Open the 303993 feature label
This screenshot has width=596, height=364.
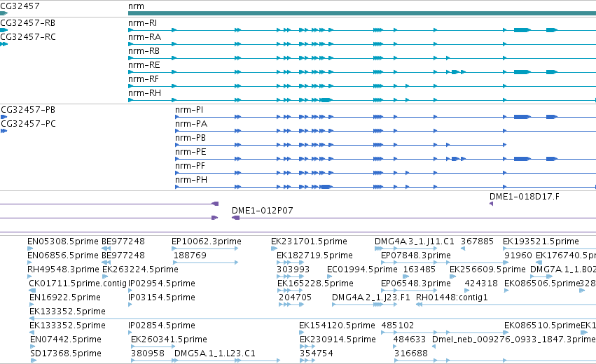293,269
